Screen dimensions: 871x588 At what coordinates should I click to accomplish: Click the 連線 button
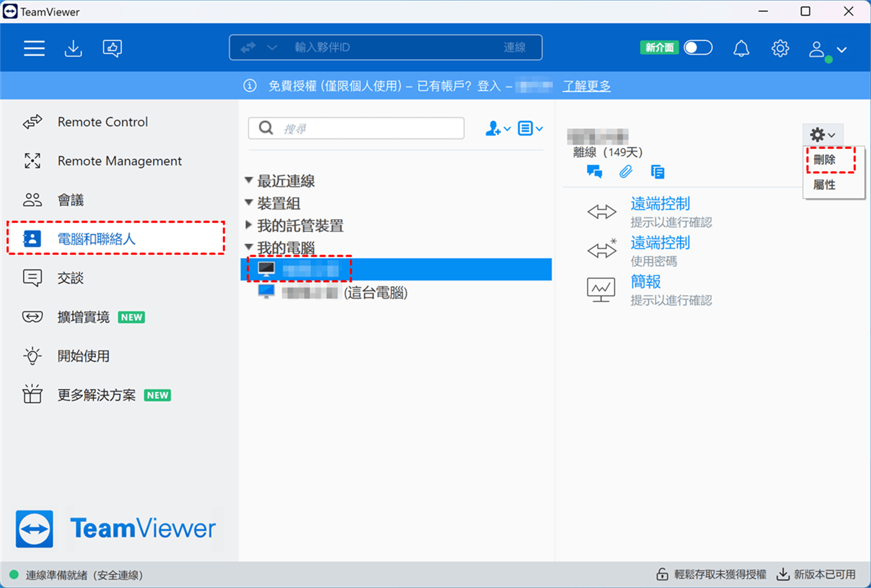click(x=515, y=47)
